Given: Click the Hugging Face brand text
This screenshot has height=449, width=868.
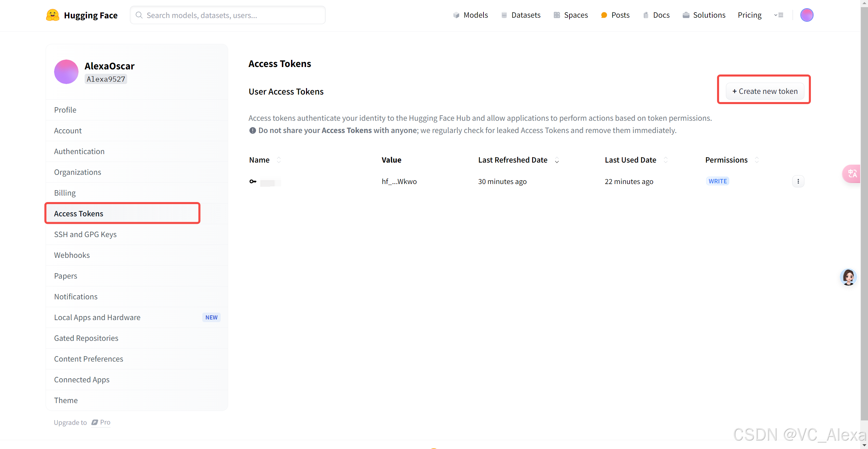Looking at the screenshot, I should [x=91, y=15].
